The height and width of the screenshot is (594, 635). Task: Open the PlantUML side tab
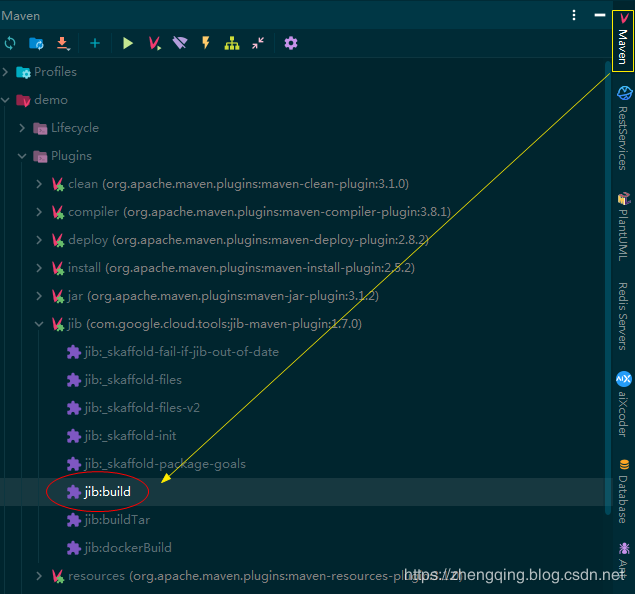pyautogui.click(x=623, y=227)
